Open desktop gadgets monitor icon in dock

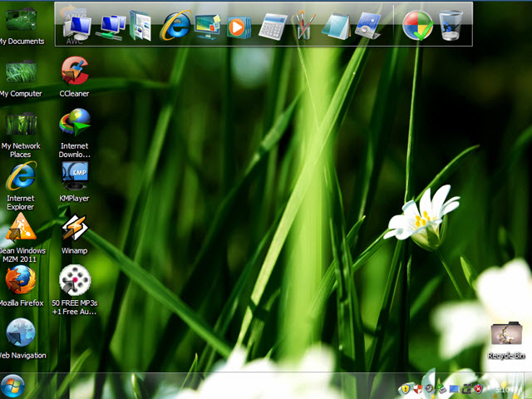pyautogui.click(x=207, y=27)
